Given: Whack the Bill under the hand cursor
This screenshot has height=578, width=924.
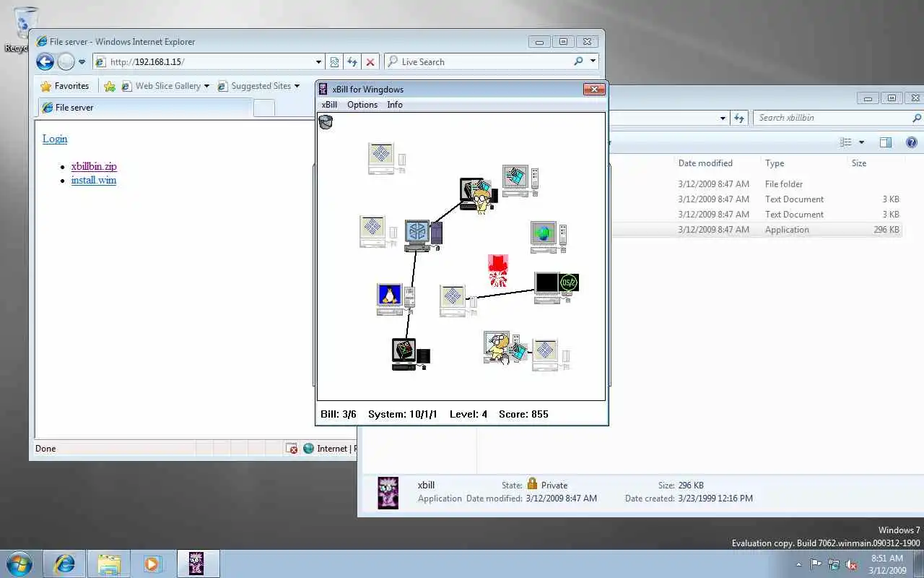Looking at the screenshot, I should tap(498, 348).
